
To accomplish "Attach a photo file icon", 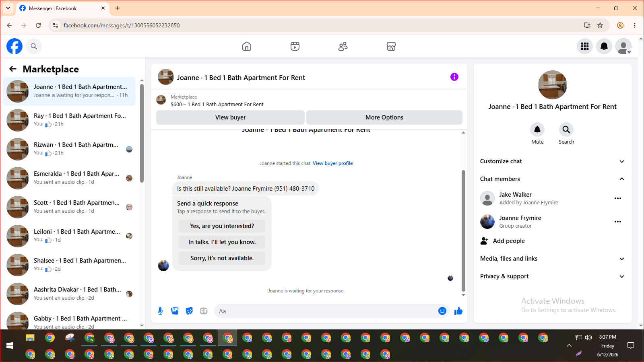I will point(175,311).
